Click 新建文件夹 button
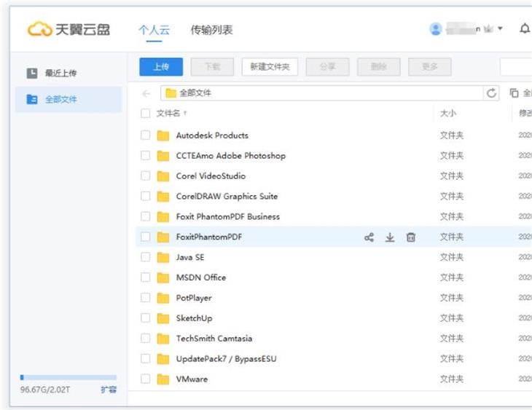This screenshot has height=410, width=532. pos(270,67)
